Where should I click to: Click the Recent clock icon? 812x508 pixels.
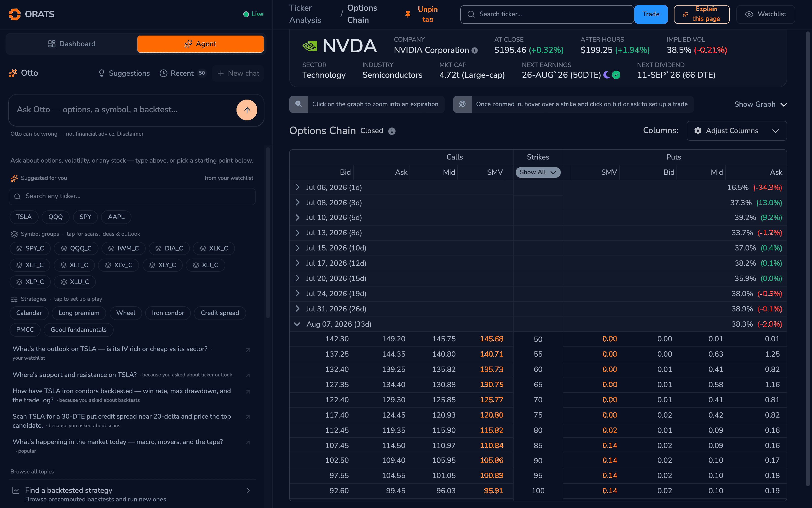click(x=163, y=73)
